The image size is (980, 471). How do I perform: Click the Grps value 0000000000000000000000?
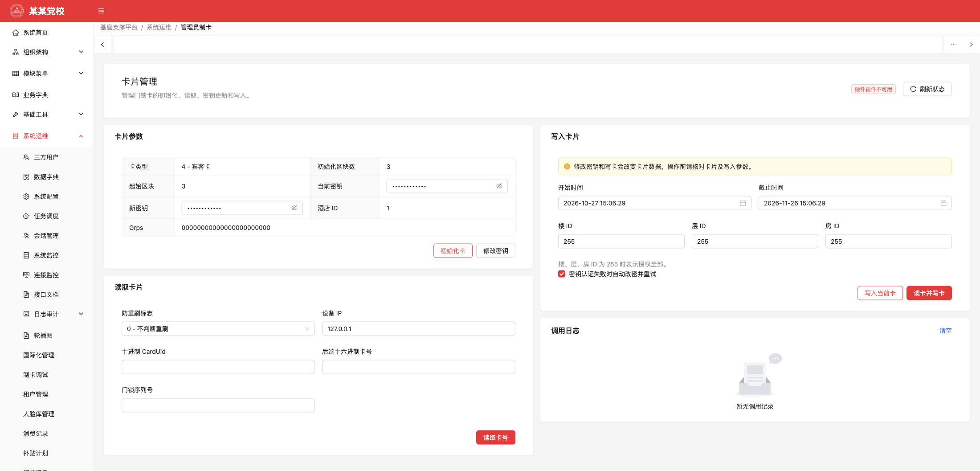pos(226,228)
